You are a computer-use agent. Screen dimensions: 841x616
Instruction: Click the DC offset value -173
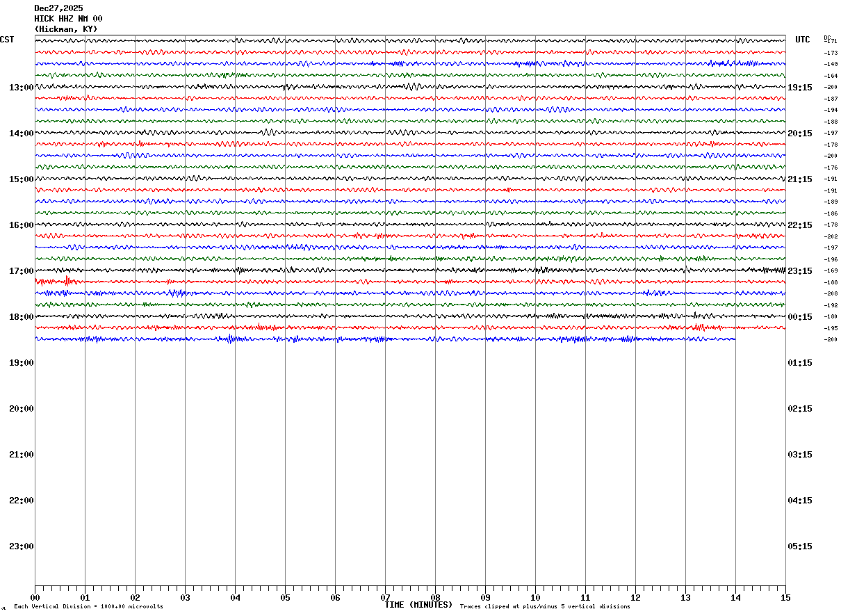831,53
